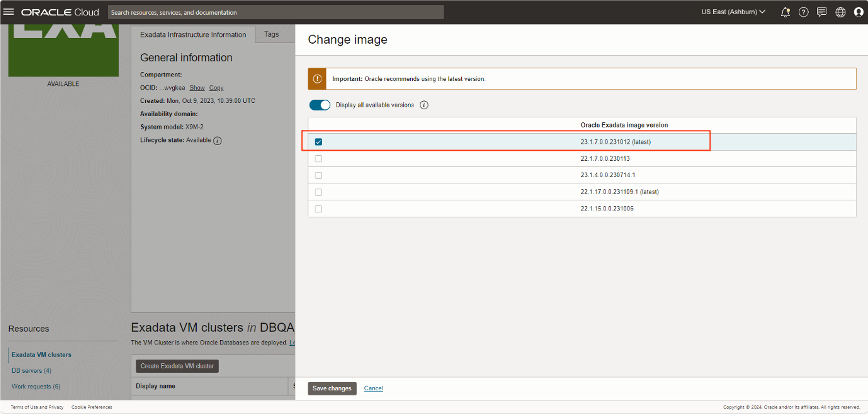Click the AVAILABLE status label
This screenshot has width=868, height=414.
63,84
